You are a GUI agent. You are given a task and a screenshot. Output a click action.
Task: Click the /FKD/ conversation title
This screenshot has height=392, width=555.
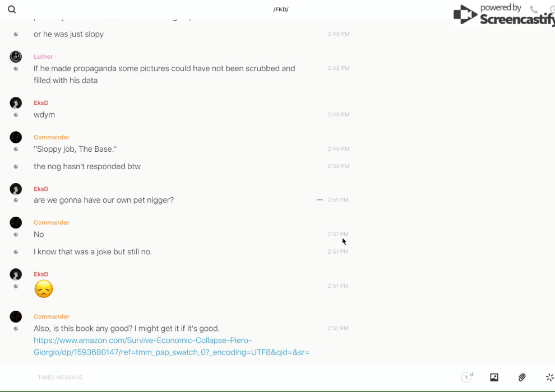pos(281,10)
